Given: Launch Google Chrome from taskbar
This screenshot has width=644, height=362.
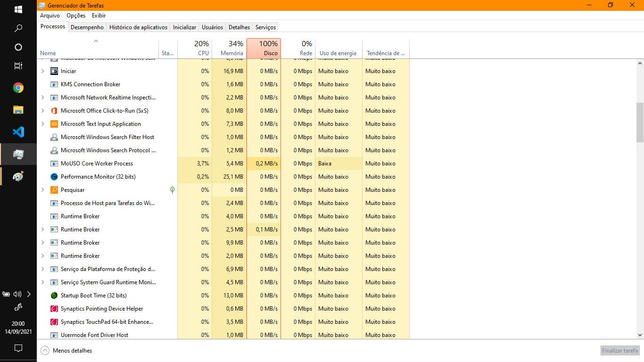Looking at the screenshot, I should [x=18, y=88].
